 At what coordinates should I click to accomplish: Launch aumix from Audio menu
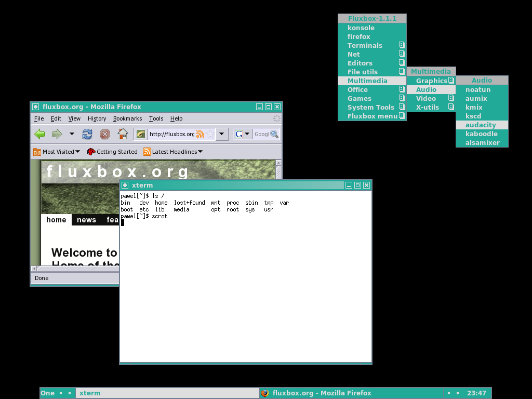click(482, 98)
